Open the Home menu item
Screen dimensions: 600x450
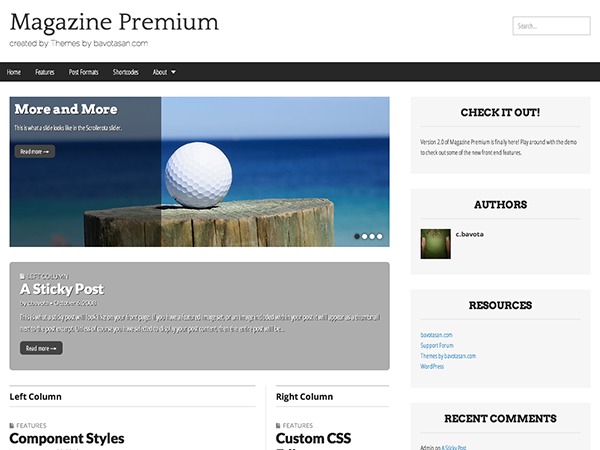coord(14,72)
